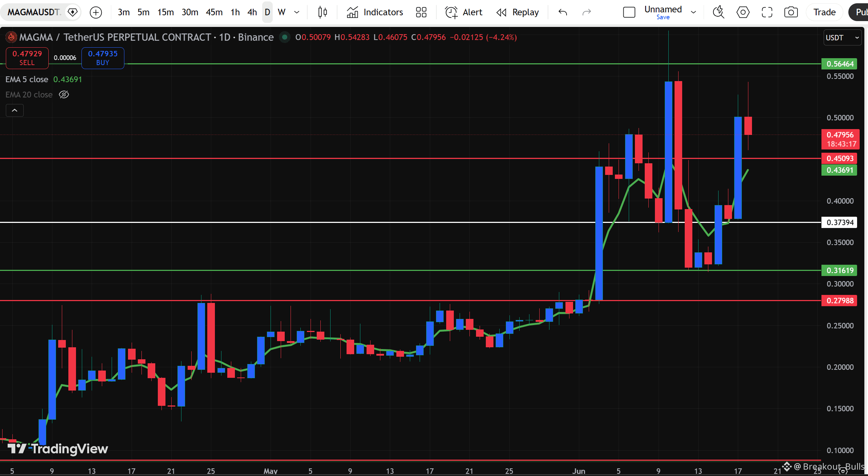Switch to 30m timeframe
The image size is (868, 476).
(x=190, y=12)
